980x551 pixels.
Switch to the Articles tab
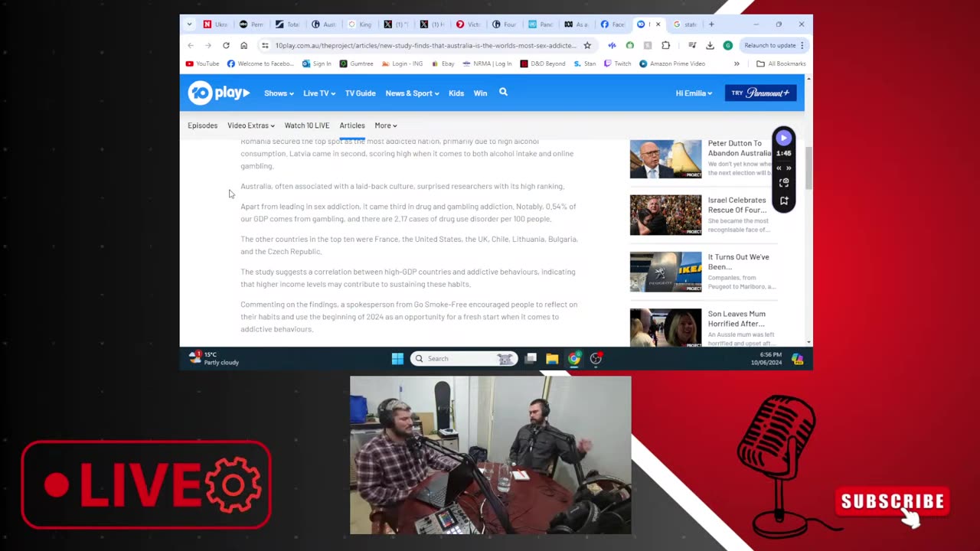[352, 126]
